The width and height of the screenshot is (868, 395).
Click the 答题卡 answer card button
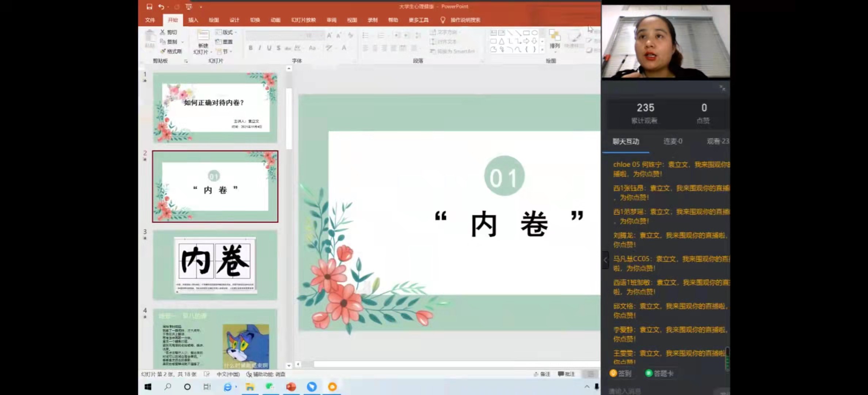pos(659,373)
